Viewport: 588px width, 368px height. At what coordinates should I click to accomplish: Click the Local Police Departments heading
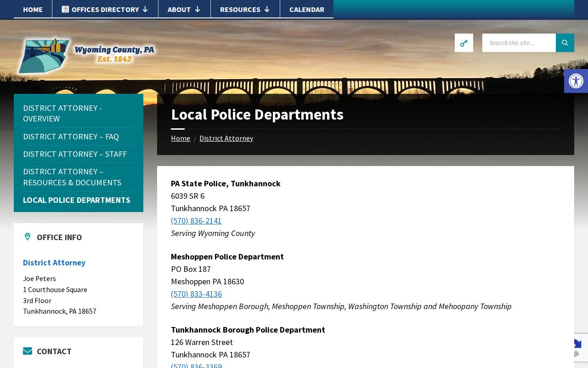[257, 115]
